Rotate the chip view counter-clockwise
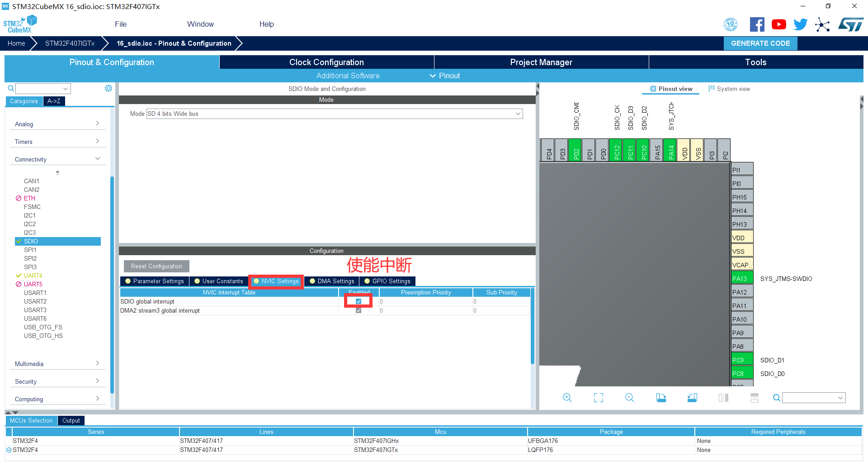Image resolution: width=868 pixels, height=466 pixels. coord(692,398)
